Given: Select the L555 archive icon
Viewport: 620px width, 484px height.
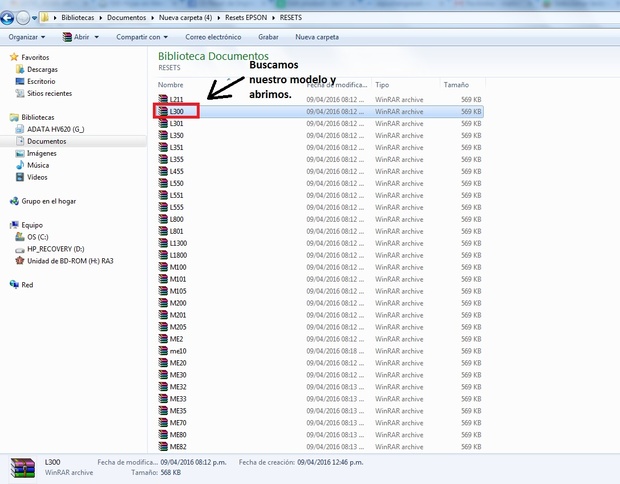Looking at the screenshot, I should (163, 207).
